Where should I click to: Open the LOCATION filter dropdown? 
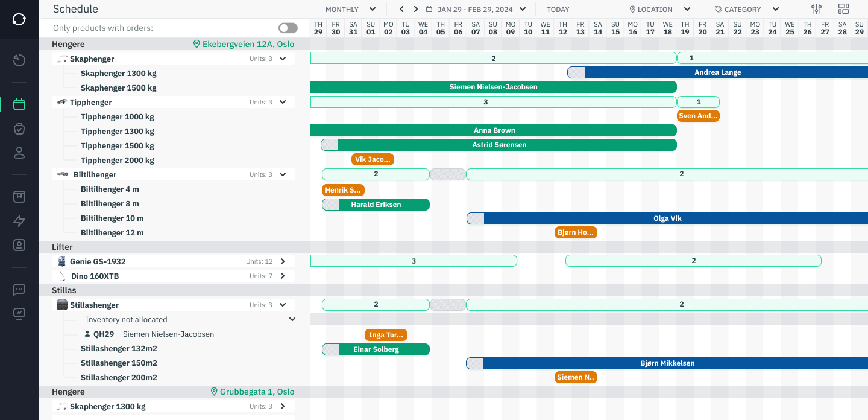[660, 10]
